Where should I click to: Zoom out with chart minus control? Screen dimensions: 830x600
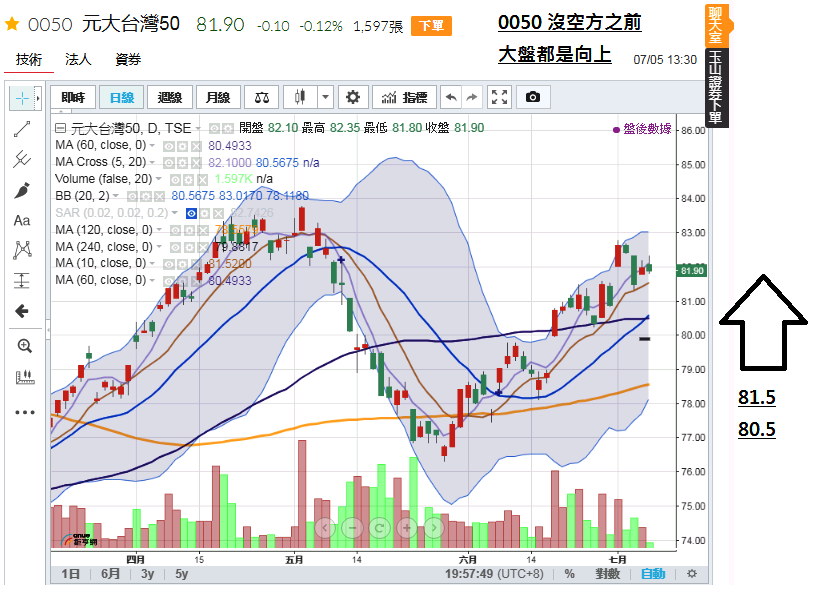point(353,527)
